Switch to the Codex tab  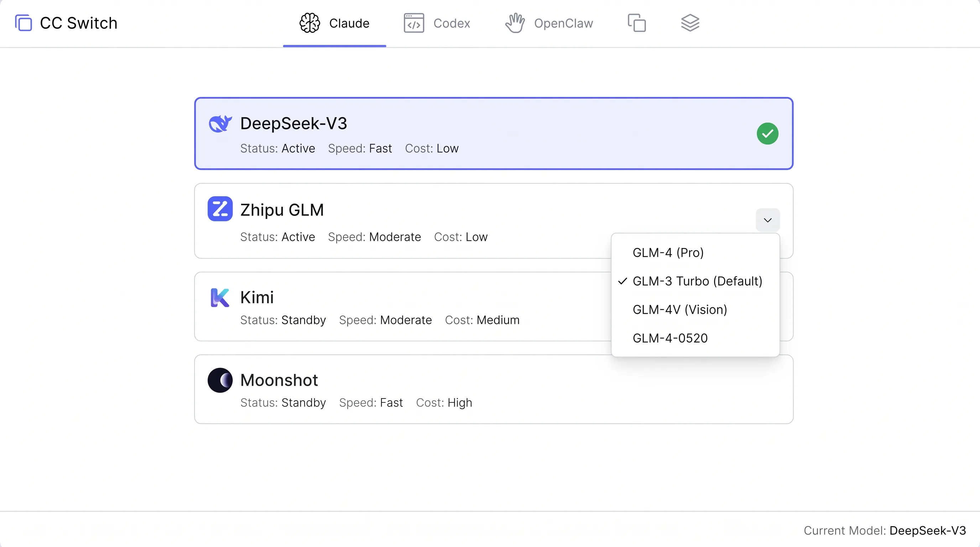[437, 23]
